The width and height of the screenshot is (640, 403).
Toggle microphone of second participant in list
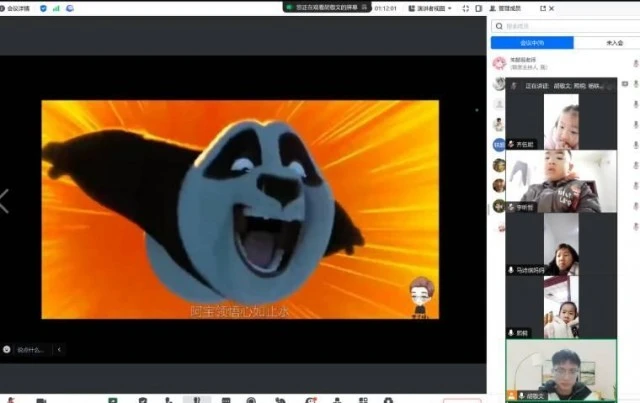pos(635,85)
